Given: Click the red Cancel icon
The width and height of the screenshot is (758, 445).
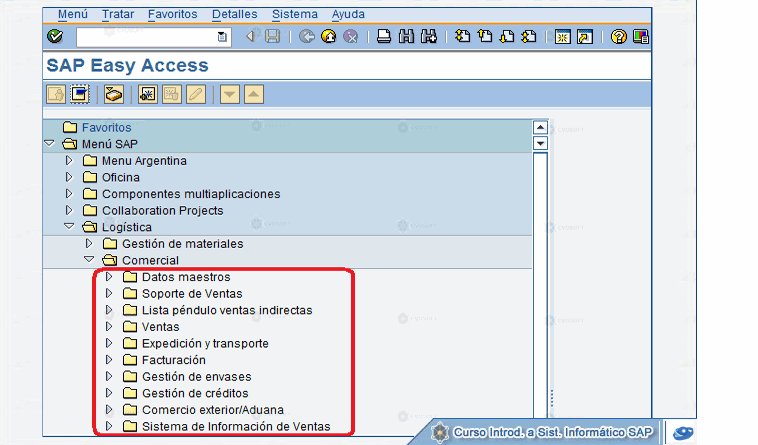Looking at the screenshot, I should pos(351,36).
